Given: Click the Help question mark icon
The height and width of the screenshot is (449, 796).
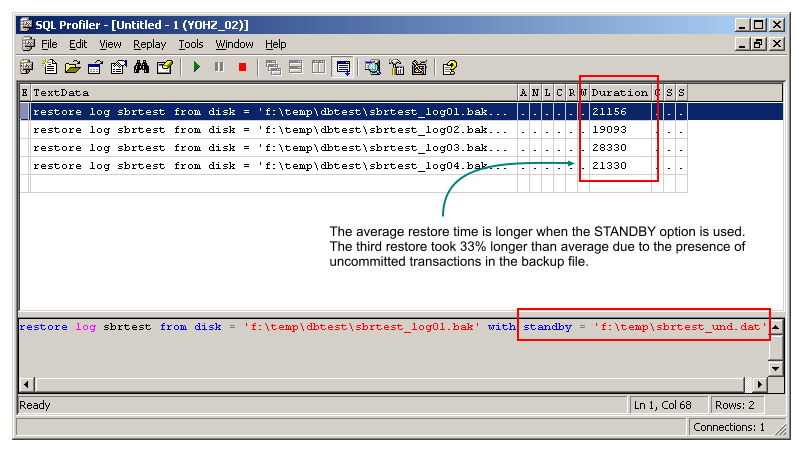Looking at the screenshot, I should (x=450, y=67).
